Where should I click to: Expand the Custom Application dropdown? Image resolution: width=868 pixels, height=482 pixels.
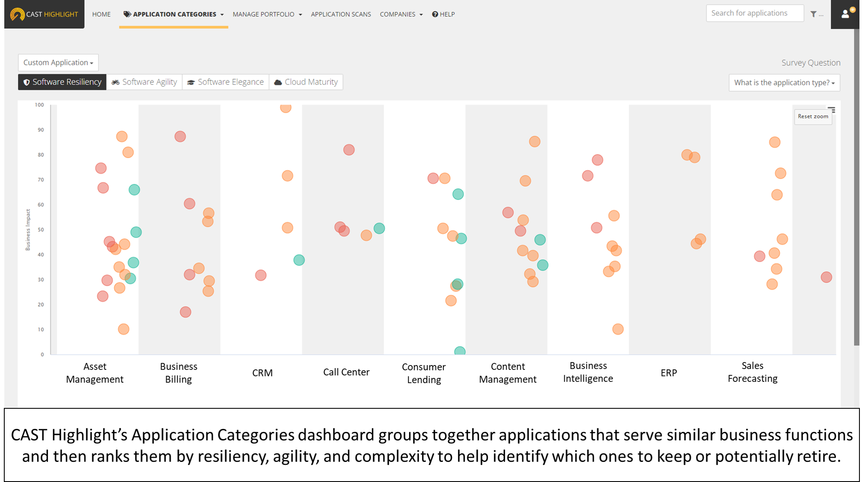click(58, 63)
